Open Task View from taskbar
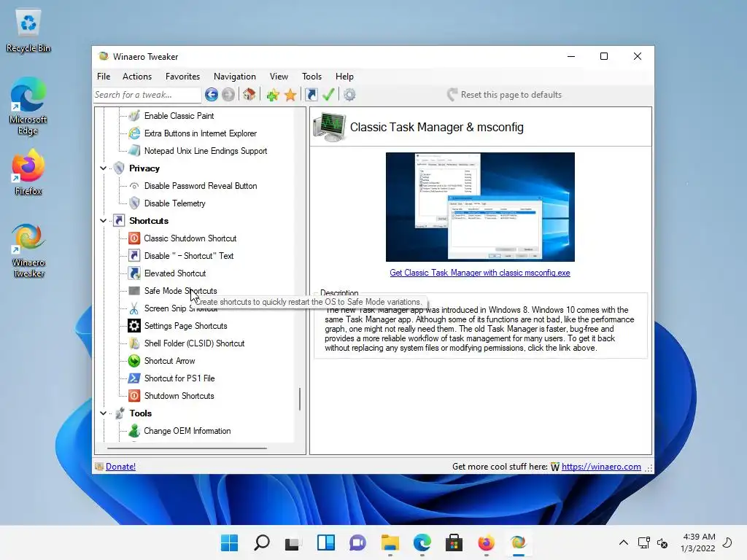 pyautogui.click(x=292, y=542)
